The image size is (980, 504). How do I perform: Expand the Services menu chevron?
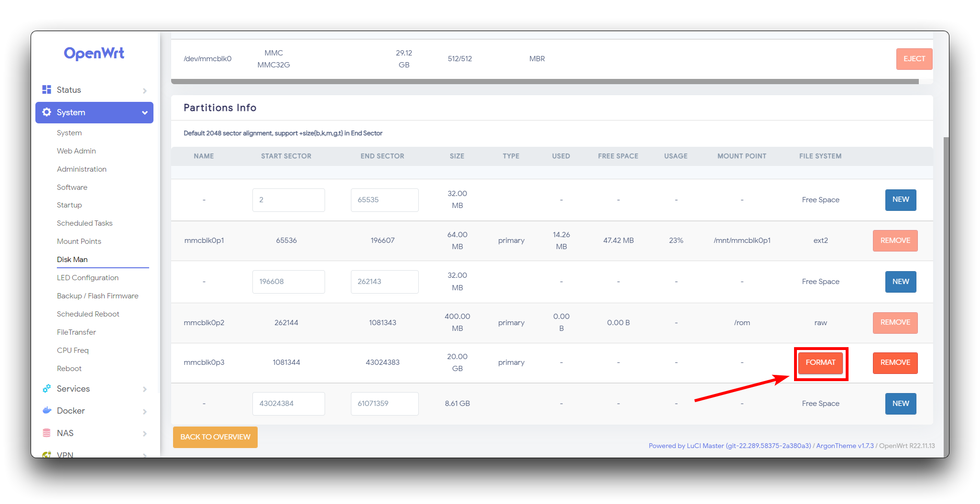(144, 389)
